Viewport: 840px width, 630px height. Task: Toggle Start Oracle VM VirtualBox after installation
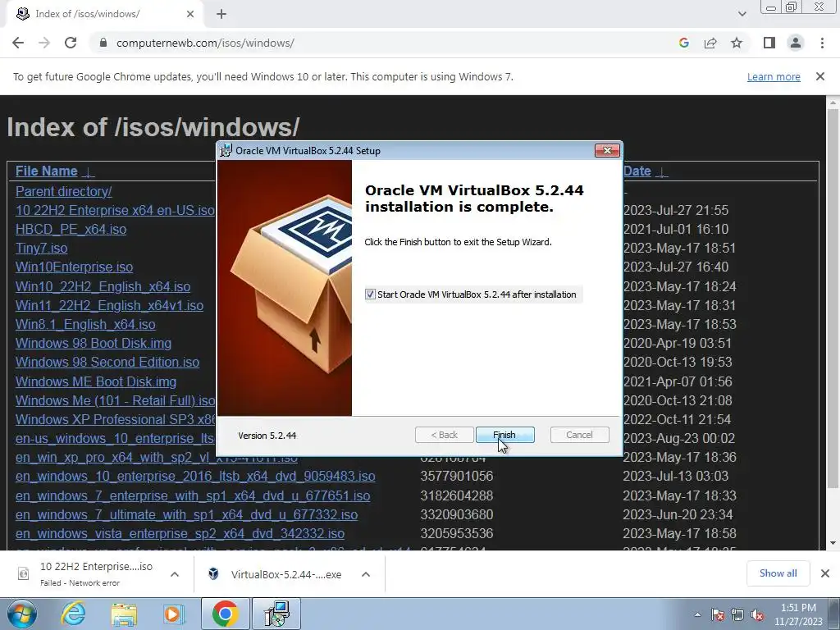click(370, 294)
